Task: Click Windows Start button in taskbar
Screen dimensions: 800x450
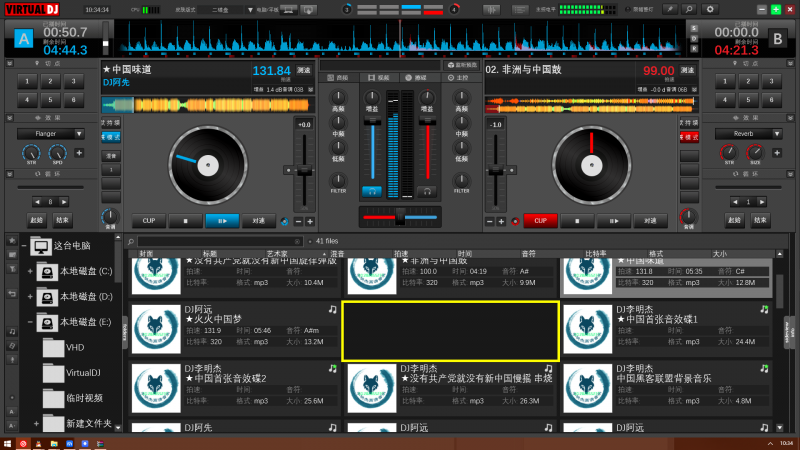Action: (8, 442)
